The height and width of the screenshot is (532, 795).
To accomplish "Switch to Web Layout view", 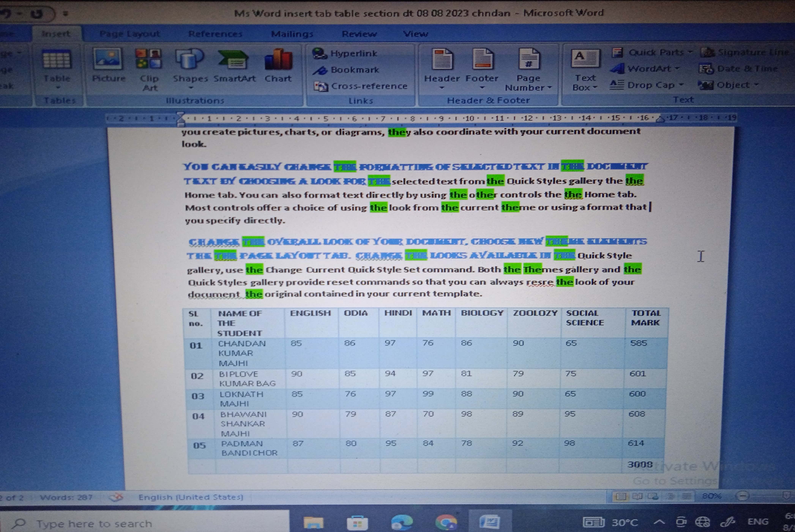I will click(653, 497).
